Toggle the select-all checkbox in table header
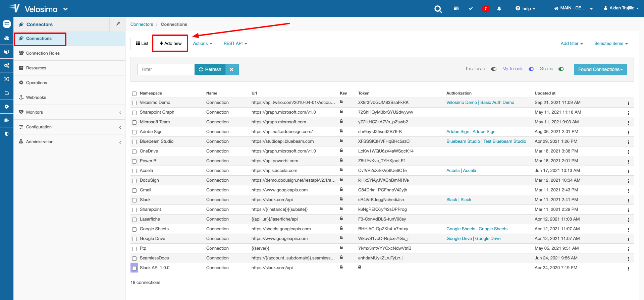644x300 pixels. 134,94
